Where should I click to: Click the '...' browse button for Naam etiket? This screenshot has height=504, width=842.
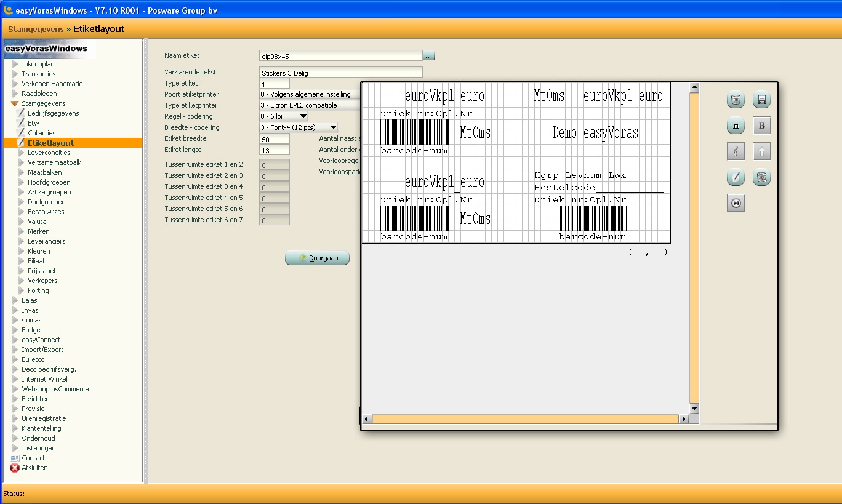(429, 55)
